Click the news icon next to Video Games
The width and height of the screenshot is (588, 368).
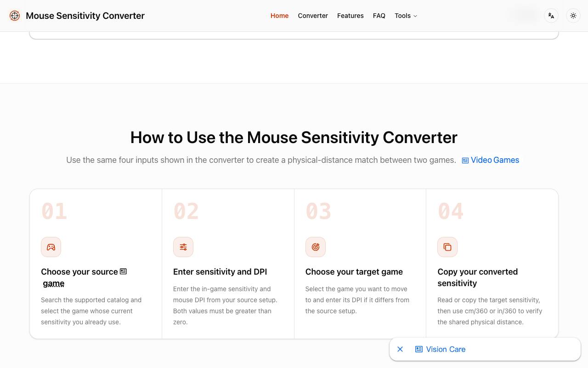click(465, 161)
